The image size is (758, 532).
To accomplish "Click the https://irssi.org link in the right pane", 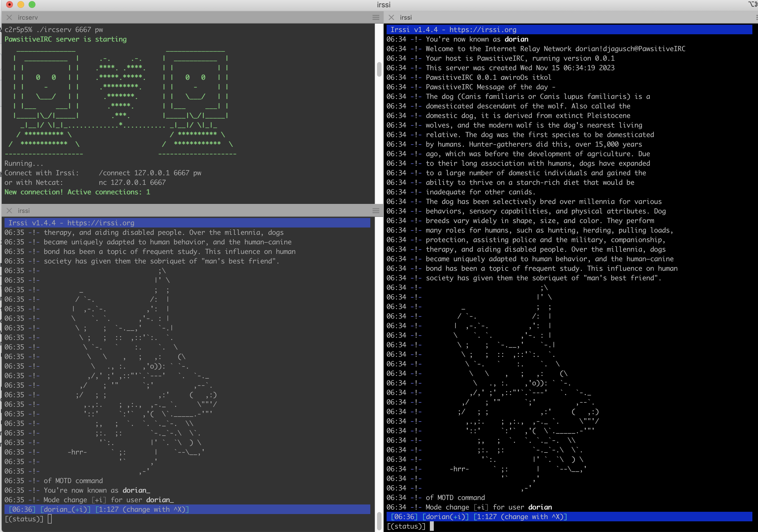I will (x=483, y=30).
